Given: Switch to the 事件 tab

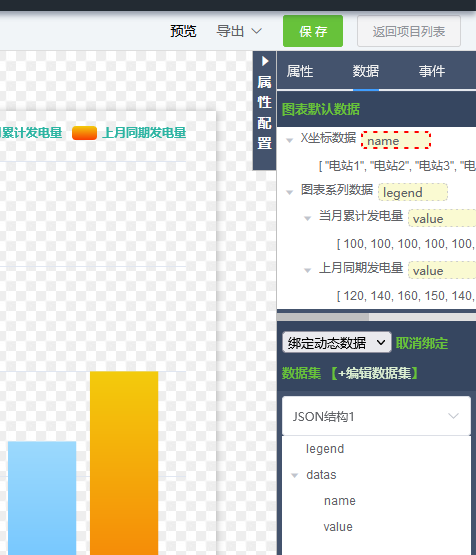Looking at the screenshot, I should [432, 71].
